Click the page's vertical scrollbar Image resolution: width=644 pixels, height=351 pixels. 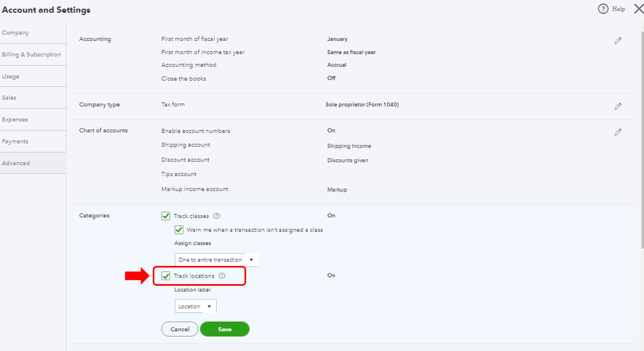(x=642, y=138)
